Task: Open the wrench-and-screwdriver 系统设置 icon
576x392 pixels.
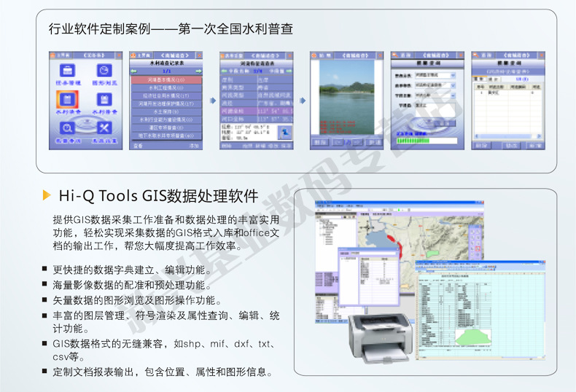Action: (104, 128)
